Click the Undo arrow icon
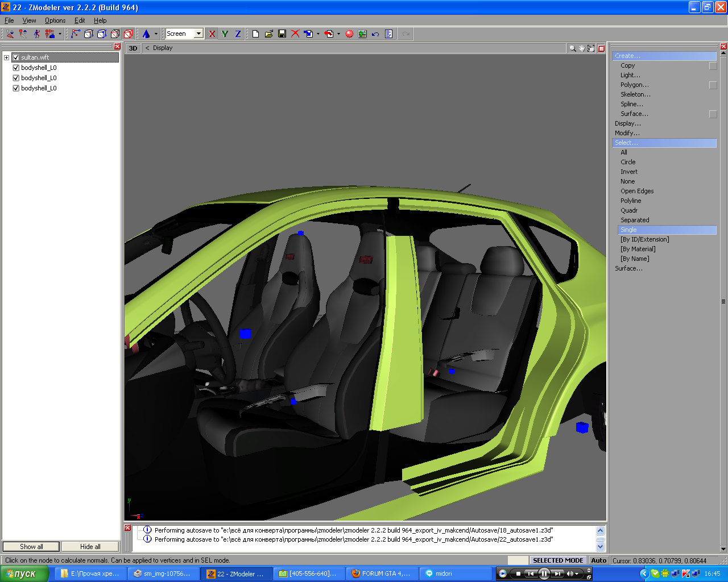Image resolution: width=728 pixels, height=582 pixels. (375, 34)
